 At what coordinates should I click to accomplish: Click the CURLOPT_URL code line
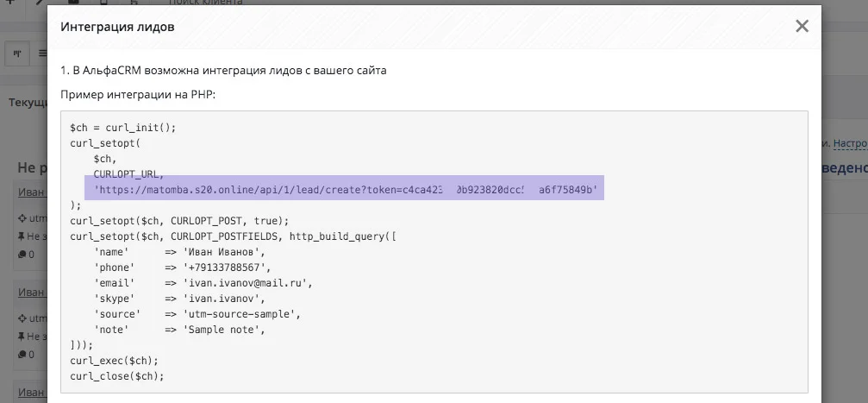(128, 174)
